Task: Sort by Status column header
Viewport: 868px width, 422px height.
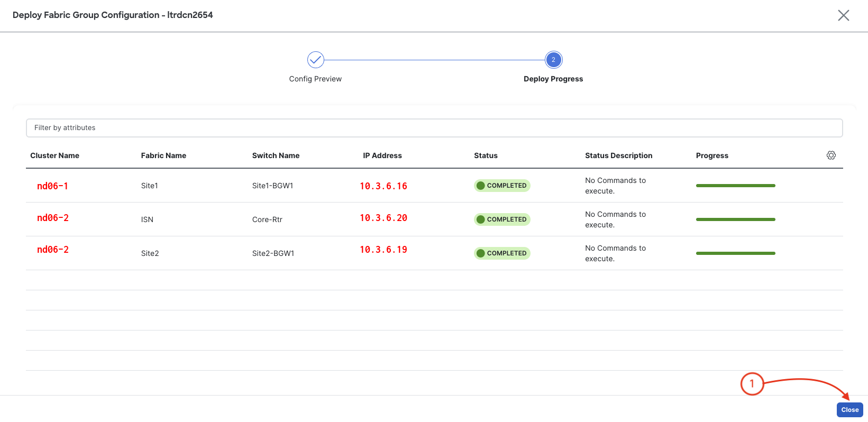Action: [486, 155]
